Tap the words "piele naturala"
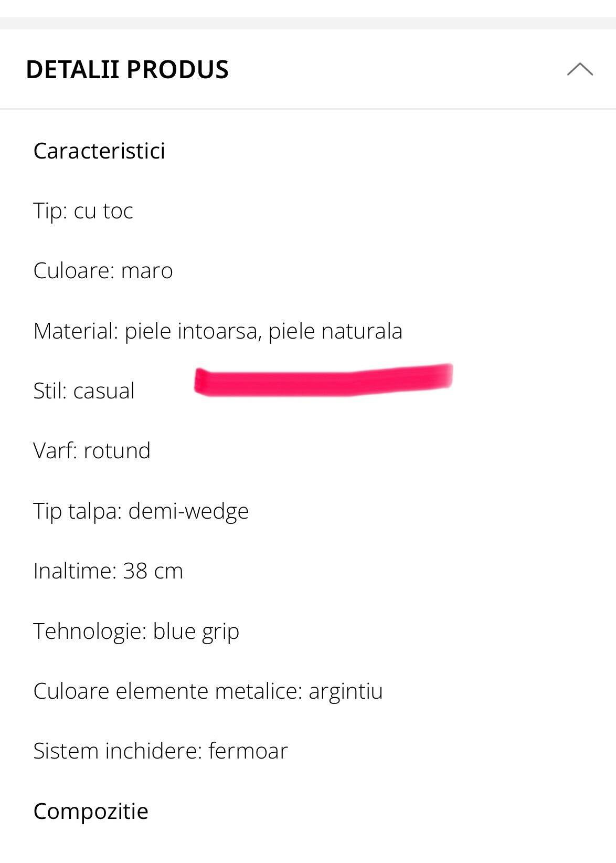This screenshot has width=616, height=863. [x=335, y=331]
